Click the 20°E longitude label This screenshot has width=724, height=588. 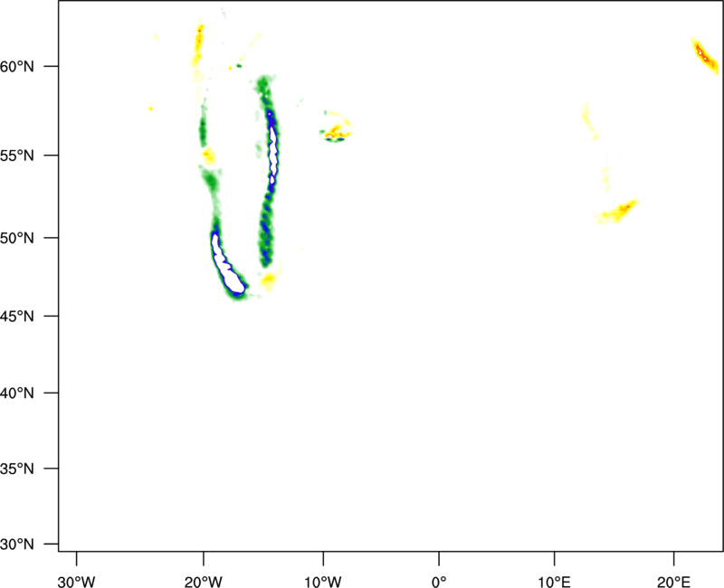673,582
